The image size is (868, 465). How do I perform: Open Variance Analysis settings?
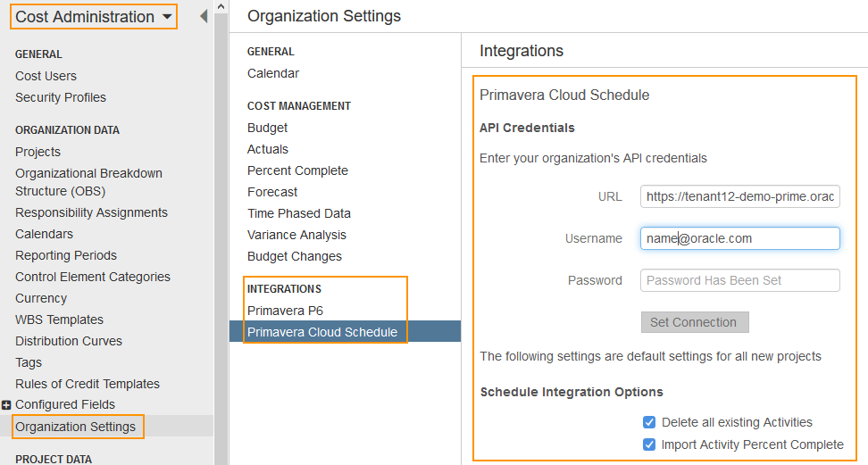(x=296, y=236)
